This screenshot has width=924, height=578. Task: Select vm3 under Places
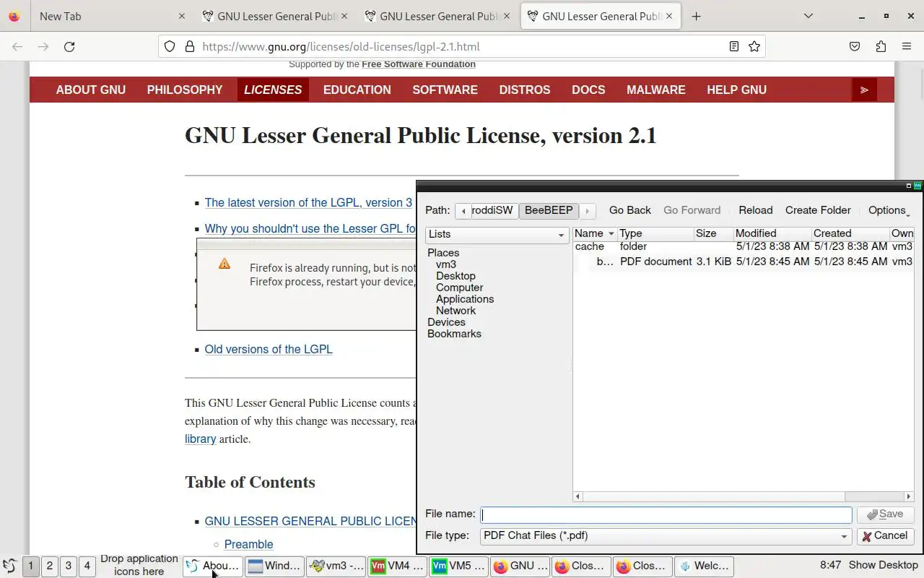click(446, 264)
